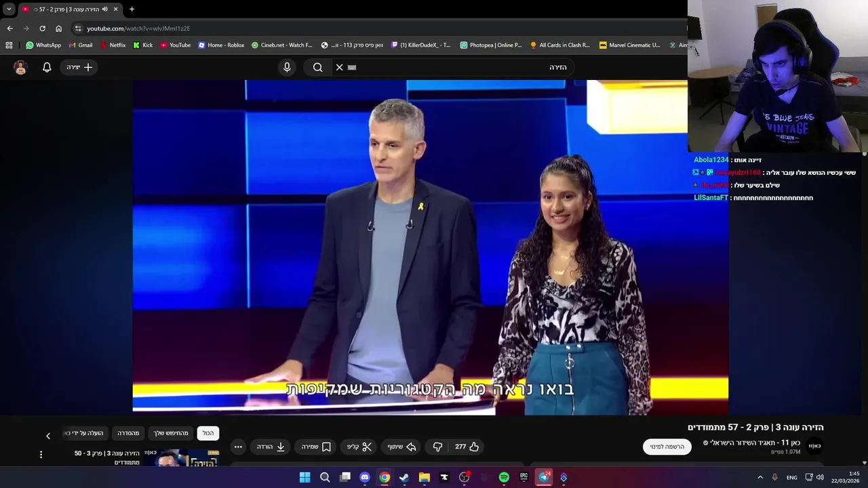Open options menu for suggested video פרק 3
The height and width of the screenshot is (488, 868).
coord(41,455)
